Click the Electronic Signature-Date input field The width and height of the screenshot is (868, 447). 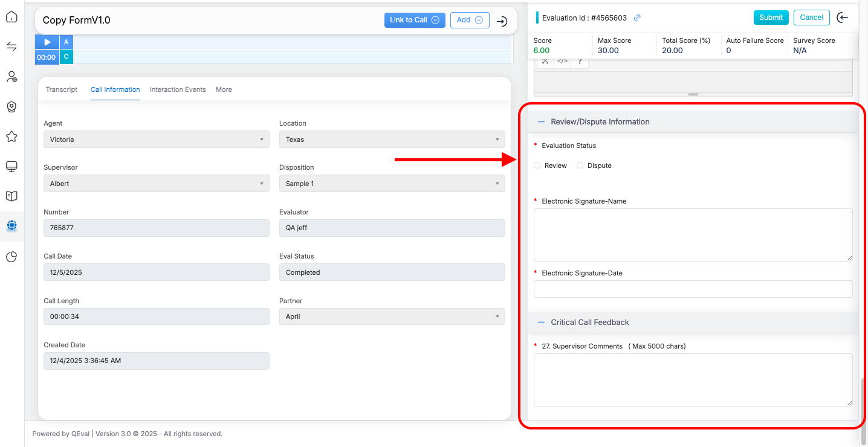693,289
